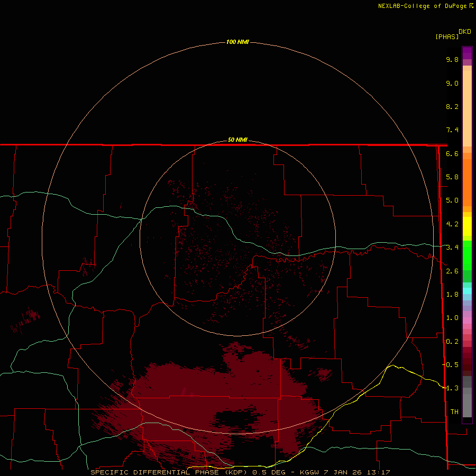The height and width of the screenshot is (476, 476).
Task: Click the TH label on the scale
Action: coord(454,412)
